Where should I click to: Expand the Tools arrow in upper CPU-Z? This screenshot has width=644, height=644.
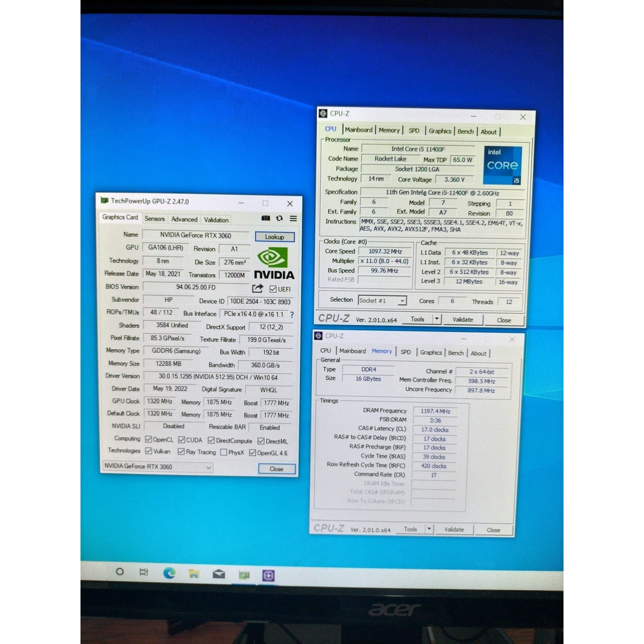point(436,319)
